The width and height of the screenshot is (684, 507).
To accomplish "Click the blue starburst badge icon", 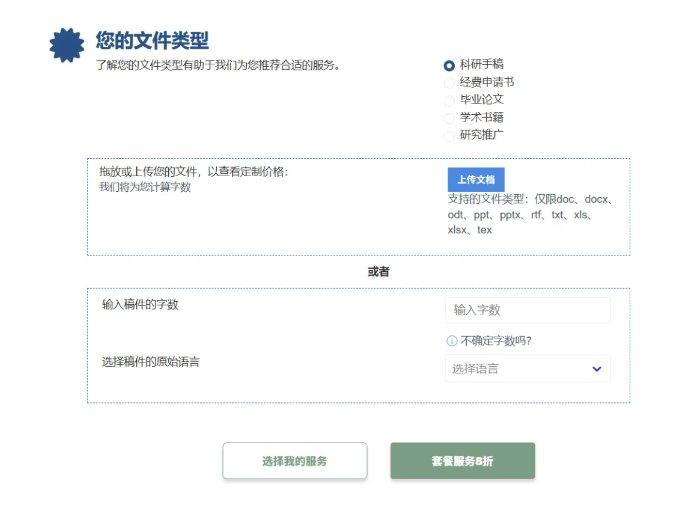I will click(67, 45).
